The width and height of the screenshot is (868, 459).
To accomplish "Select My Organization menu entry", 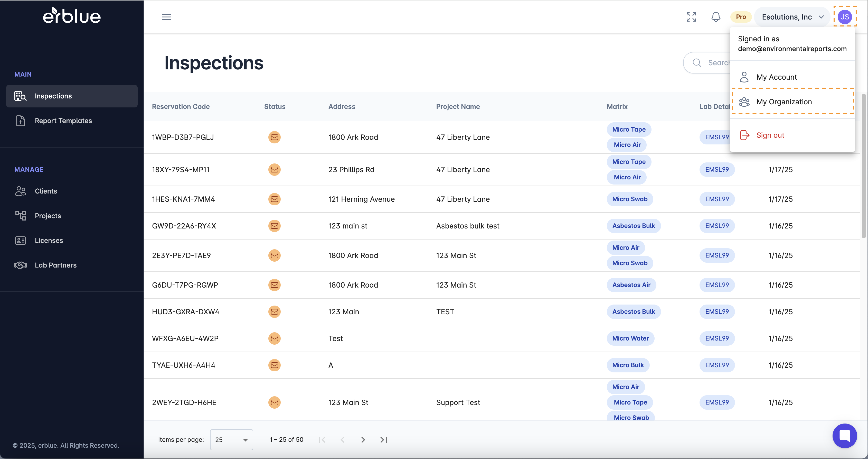I will 784,102.
